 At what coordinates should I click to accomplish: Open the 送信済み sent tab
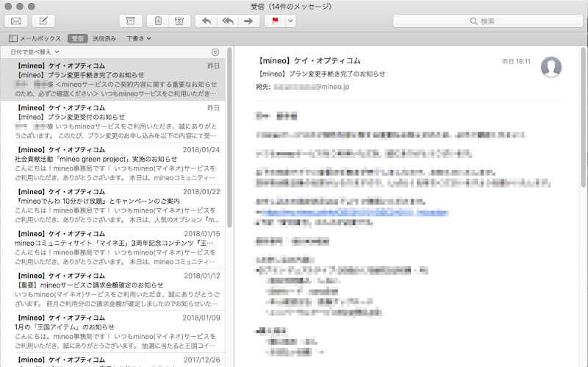pyautogui.click(x=104, y=38)
